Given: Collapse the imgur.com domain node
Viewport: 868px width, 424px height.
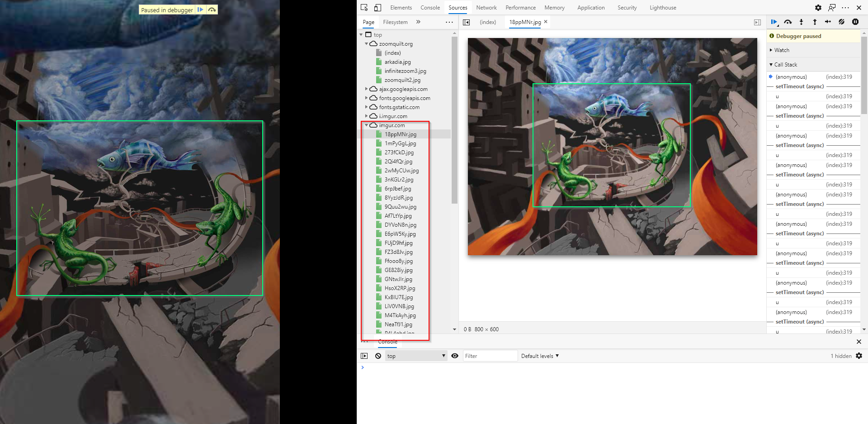Looking at the screenshot, I should [367, 125].
